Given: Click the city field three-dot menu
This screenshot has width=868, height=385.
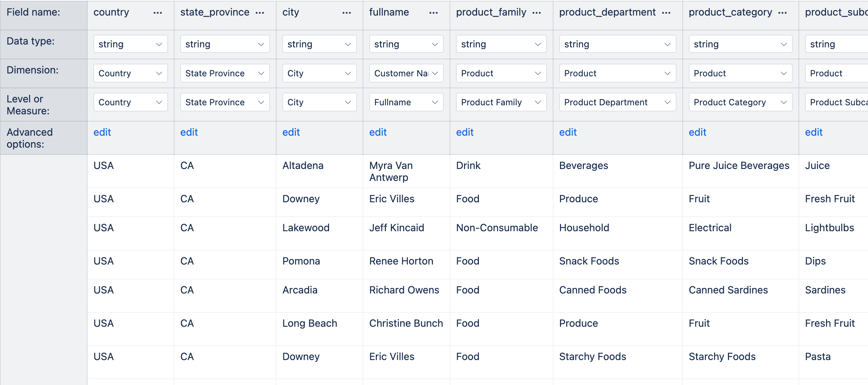Looking at the screenshot, I should (x=346, y=13).
